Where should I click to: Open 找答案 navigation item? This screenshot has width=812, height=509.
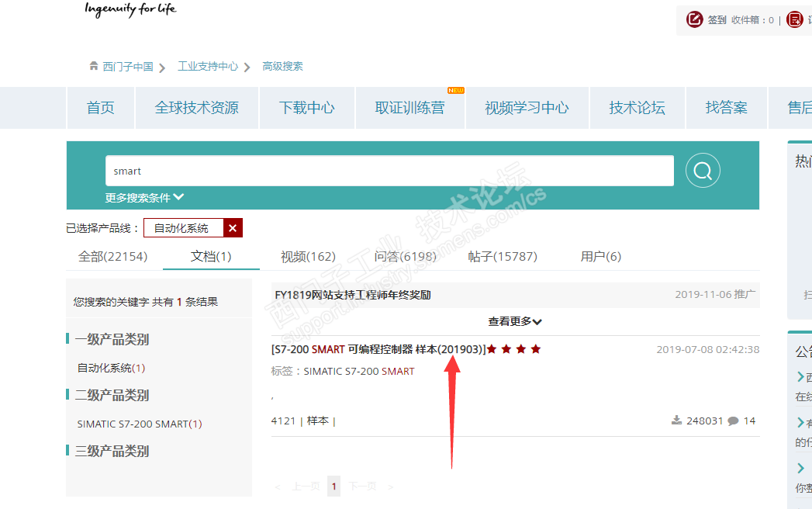click(727, 108)
